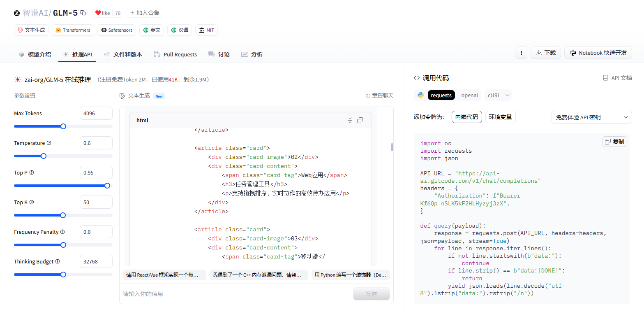The height and width of the screenshot is (312, 644).
Task: Click the text generation edit icon
Action: click(x=122, y=95)
